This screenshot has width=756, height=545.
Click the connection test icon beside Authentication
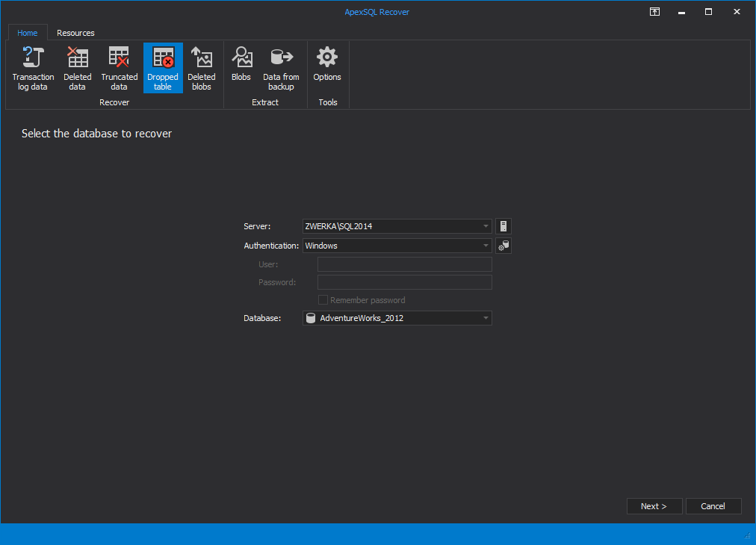[503, 245]
